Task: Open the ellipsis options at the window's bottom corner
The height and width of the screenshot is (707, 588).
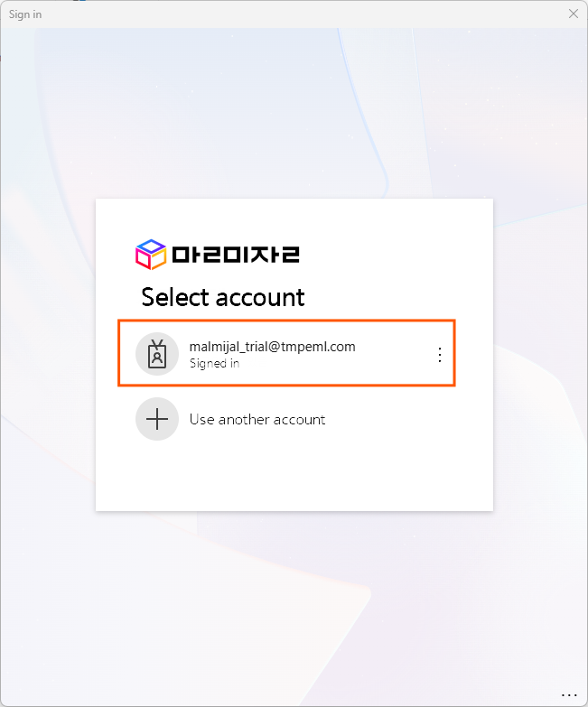Action: 569,696
